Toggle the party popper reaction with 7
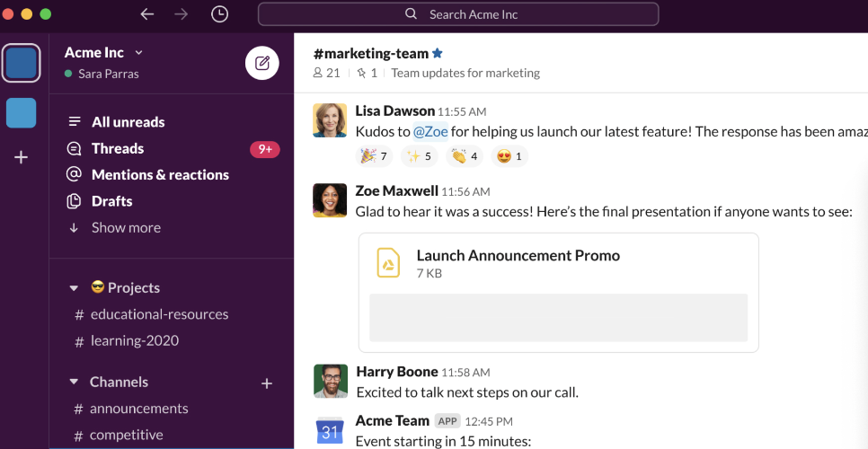 coord(375,156)
